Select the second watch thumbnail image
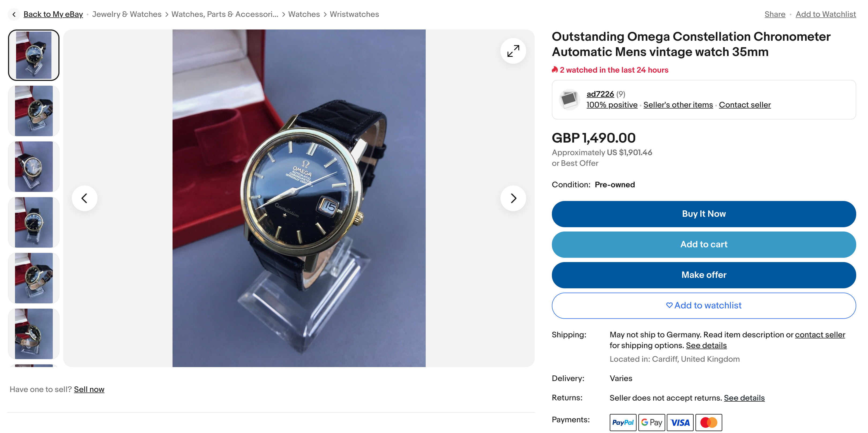Screen dimensions: 868x433 [x=34, y=111]
